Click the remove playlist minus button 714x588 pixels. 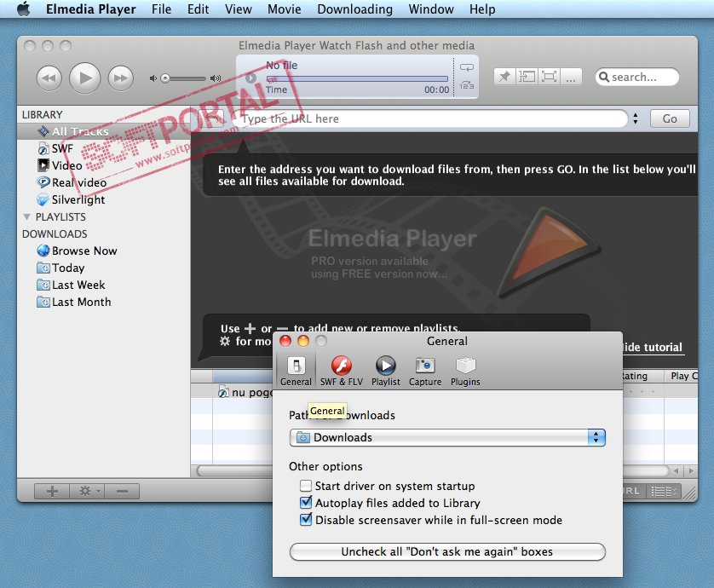pyautogui.click(x=122, y=491)
